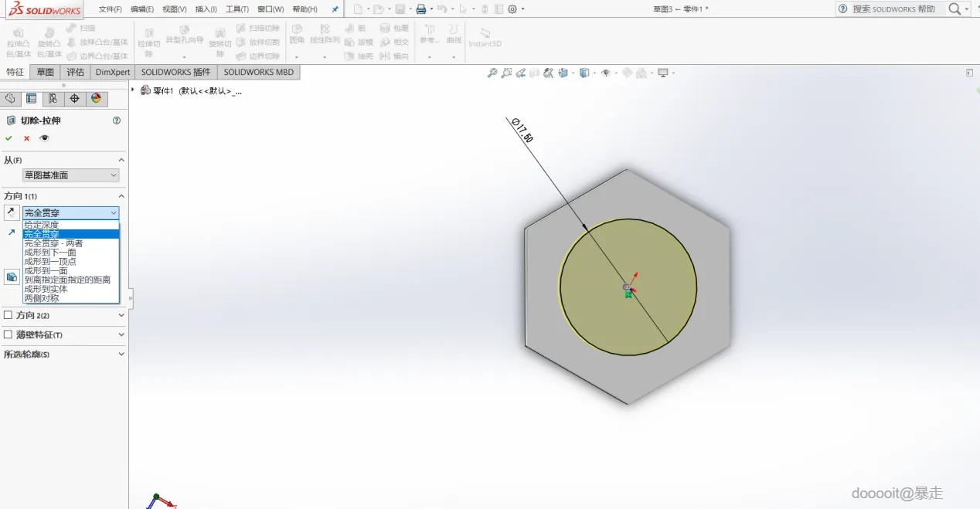Confirm the cut-extrude with the green checkmark

(x=9, y=138)
